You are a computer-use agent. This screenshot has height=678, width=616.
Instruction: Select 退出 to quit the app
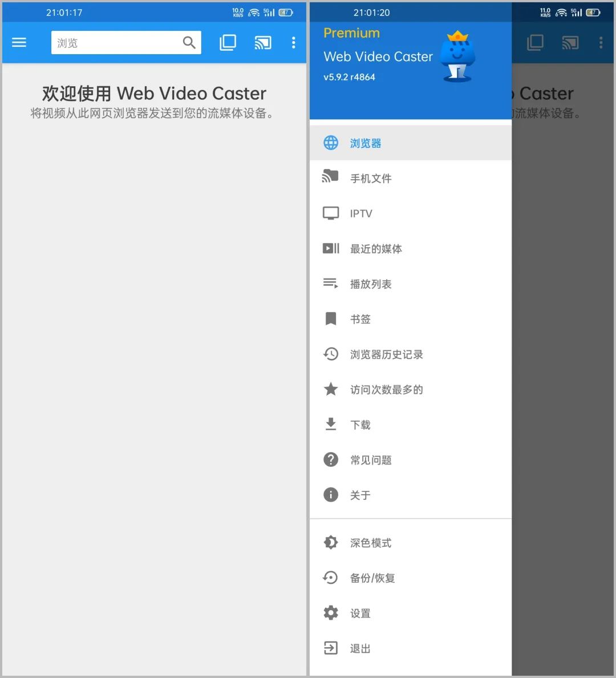click(411, 648)
